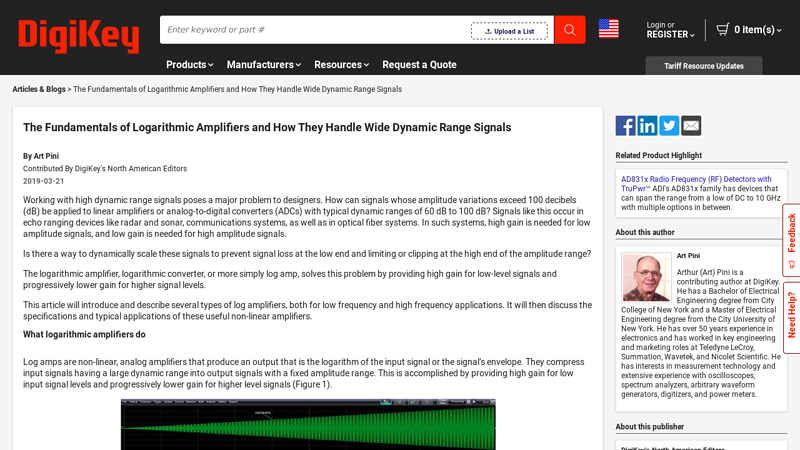Click the Upload a List button
800x450 pixels.
point(509,31)
